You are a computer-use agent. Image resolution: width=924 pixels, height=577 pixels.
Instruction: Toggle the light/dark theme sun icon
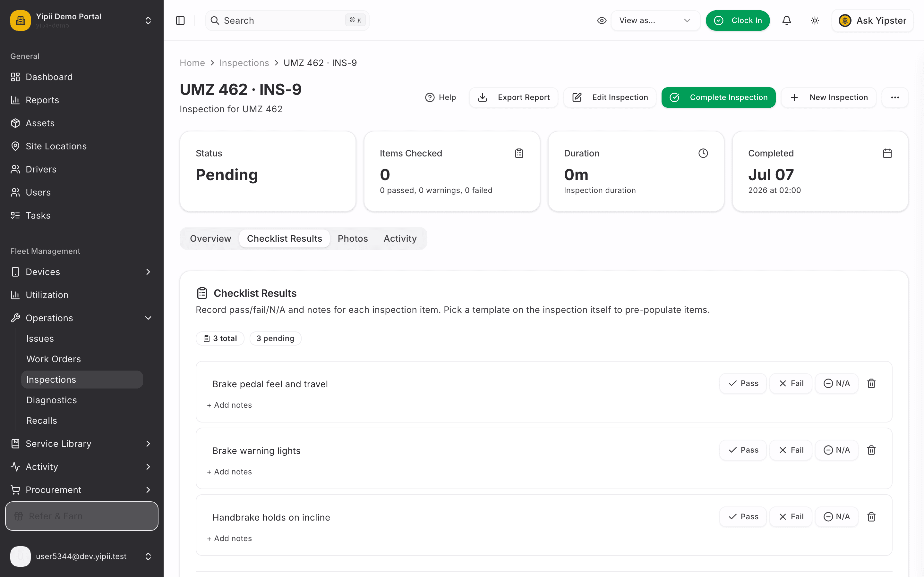[815, 21]
